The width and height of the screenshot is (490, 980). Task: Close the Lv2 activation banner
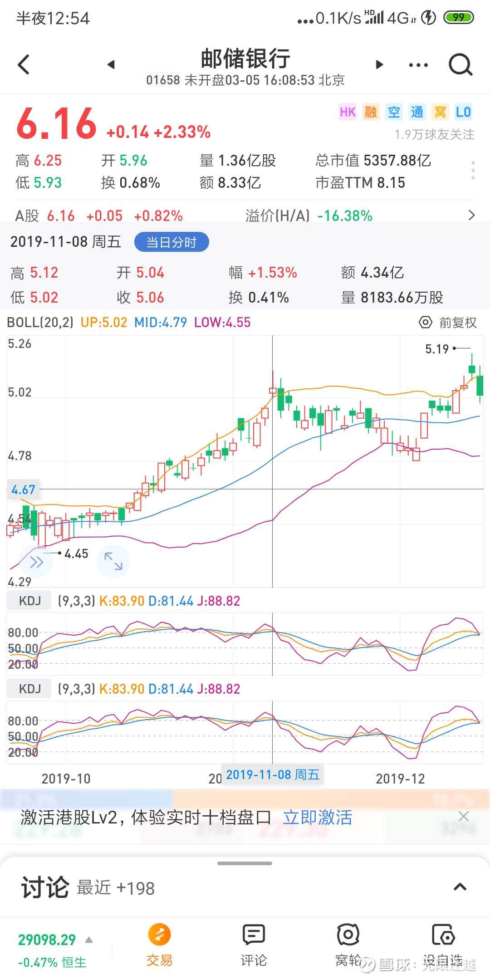point(463,817)
